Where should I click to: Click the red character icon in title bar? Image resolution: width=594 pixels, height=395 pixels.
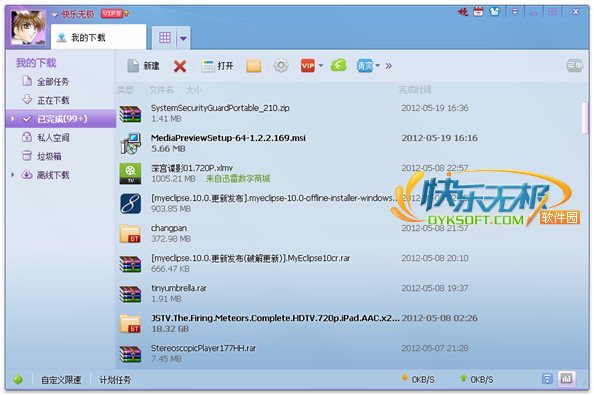point(463,12)
